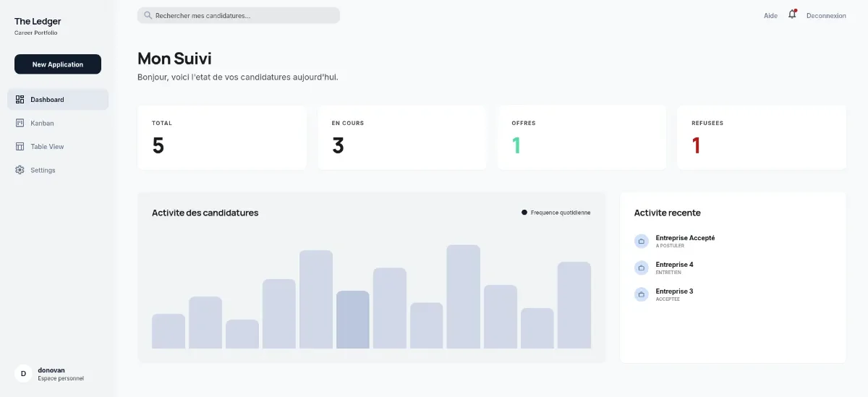The width and height of the screenshot is (868, 397).
Task: Click the Table View icon
Action: 20,147
